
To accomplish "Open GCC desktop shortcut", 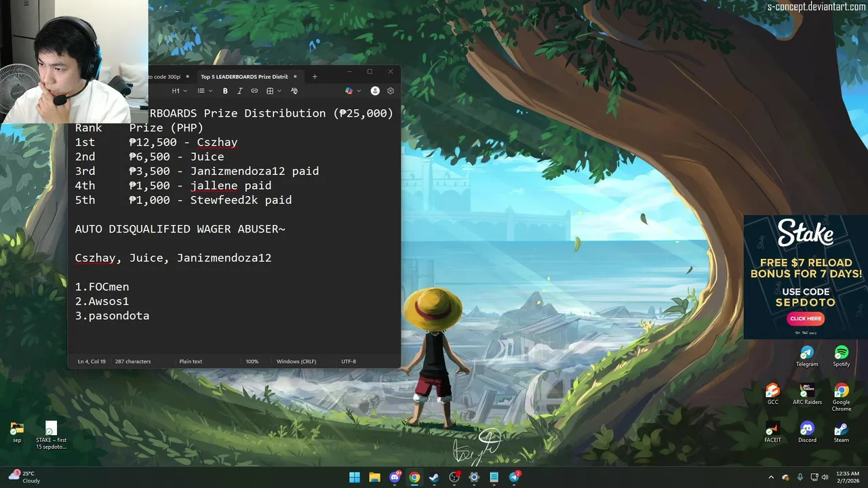I will coord(772,394).
